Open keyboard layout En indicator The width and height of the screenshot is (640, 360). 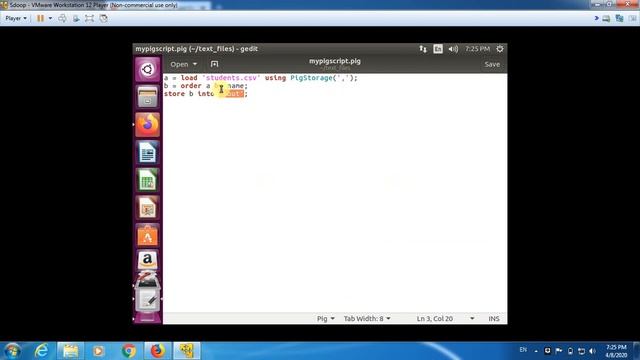click(438, 49)
